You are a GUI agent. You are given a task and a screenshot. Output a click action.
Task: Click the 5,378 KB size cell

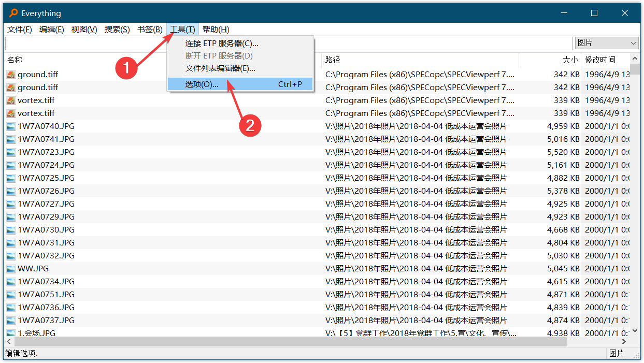tap(563, 191)
